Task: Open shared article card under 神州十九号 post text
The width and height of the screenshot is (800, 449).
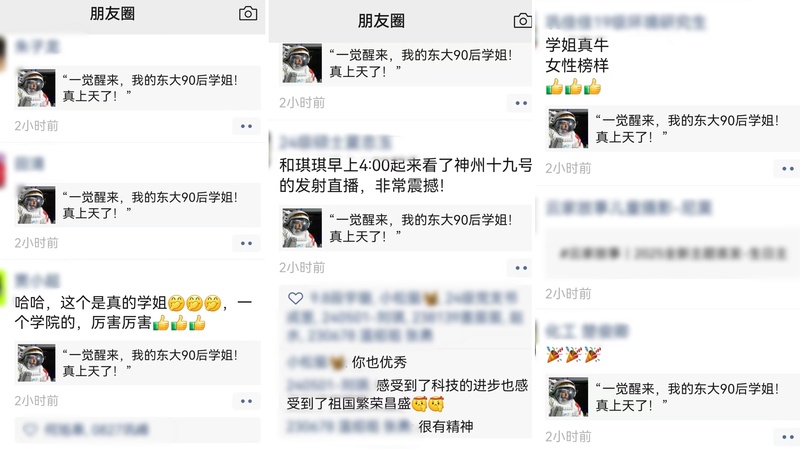Action: pos(406,228)
